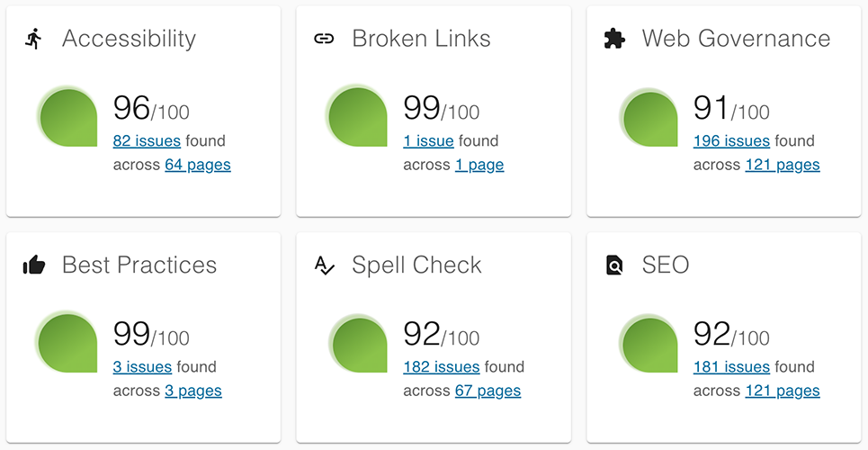
Task: Click the SEO magnifier document icon
Action: (614, 265)
